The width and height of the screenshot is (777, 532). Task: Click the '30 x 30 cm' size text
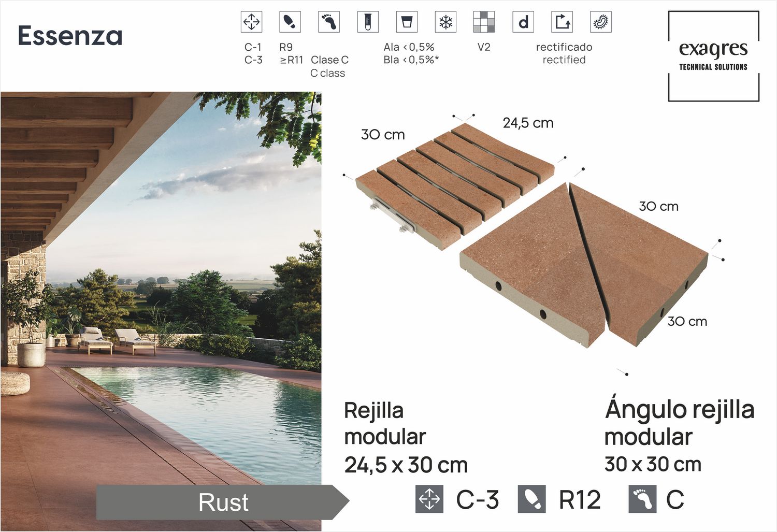(x=653, y=464)
